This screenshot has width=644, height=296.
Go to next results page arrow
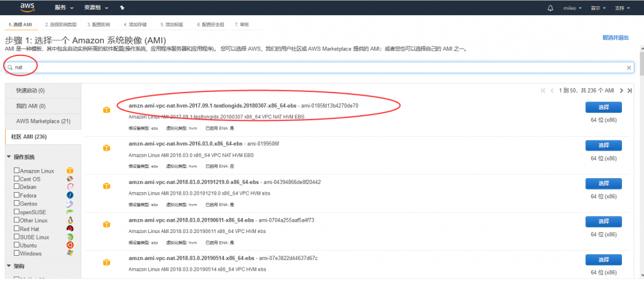click(621, 91)
